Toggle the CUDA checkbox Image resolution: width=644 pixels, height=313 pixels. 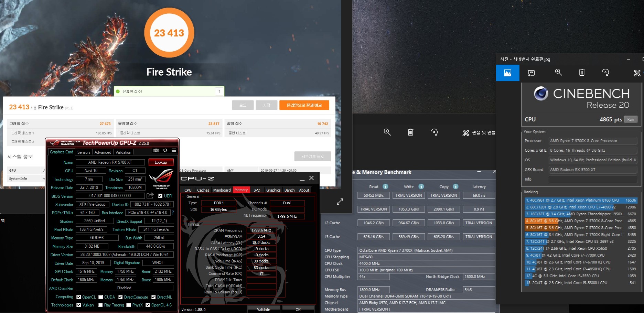point(101,297)
